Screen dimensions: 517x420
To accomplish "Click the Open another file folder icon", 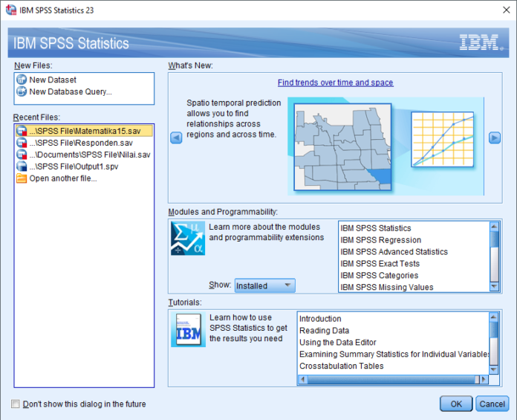I will click(x=21, y=178).
